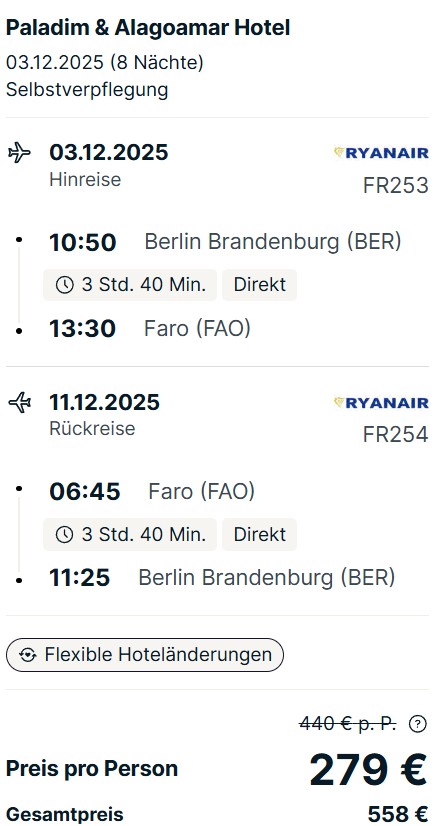The height and width of the screenshot is (826, 442).
Task: Click the outbound flight airplane icon
Action: [19, 153]
